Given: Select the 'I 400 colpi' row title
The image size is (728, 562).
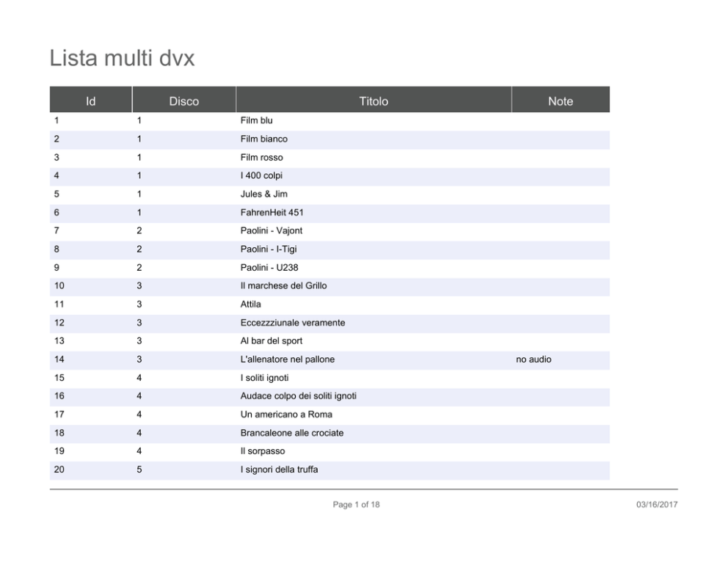Looking at the screenshot, I should coord(261,176).
